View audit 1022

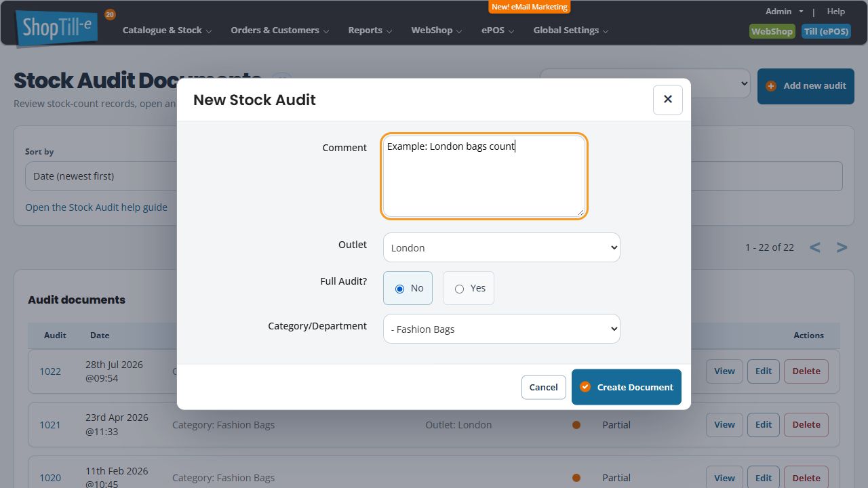click(x=724, y=371)
